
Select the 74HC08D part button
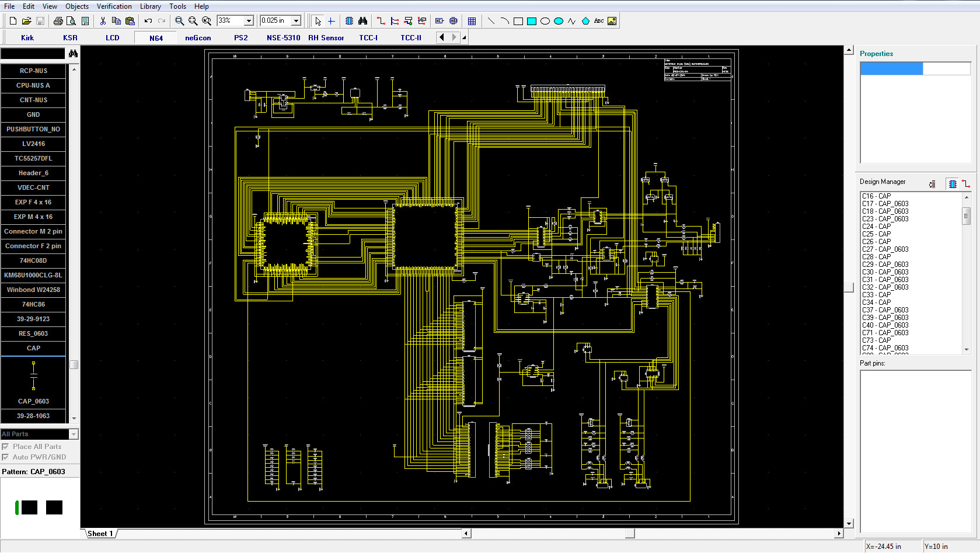point(33,260)
